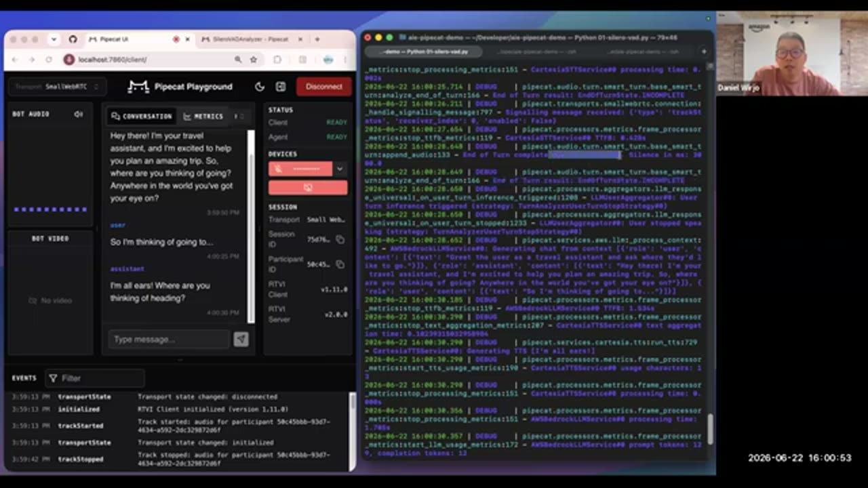Click the microphone permission icon in address bar

(x=68, y=60)
